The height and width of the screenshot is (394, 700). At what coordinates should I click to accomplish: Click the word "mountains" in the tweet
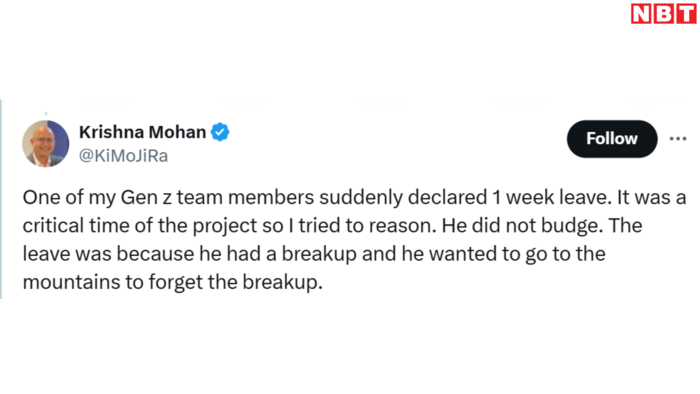tap(71, 282)
